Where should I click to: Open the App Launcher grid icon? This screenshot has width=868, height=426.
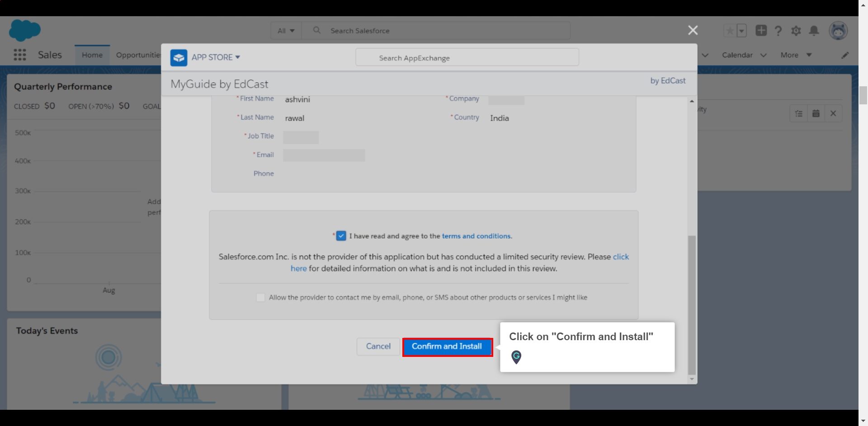(x=19, y=55)
